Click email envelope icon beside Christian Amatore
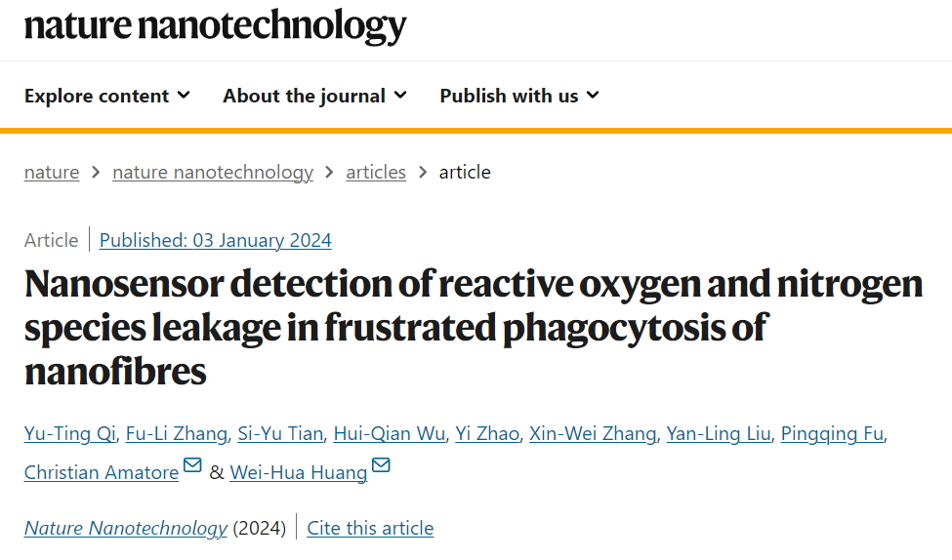952x560 pixels. [192, 465]
